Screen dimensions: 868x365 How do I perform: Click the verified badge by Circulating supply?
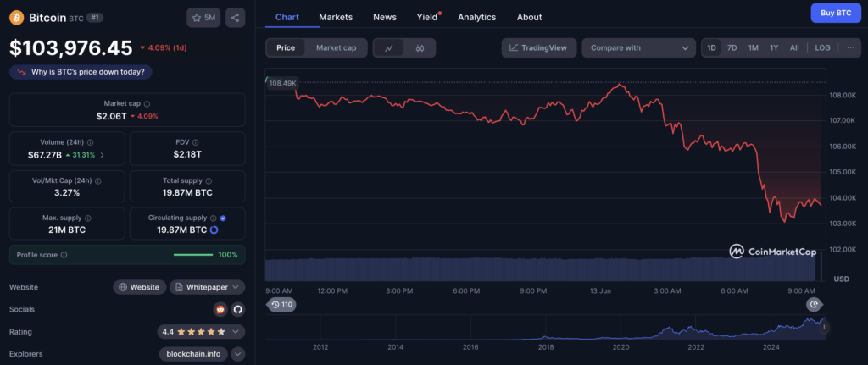pos(223,218)
